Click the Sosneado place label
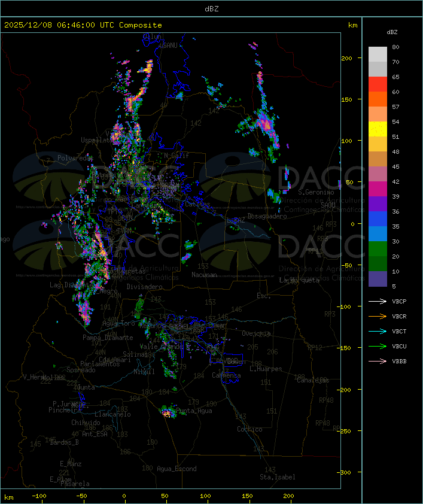Viewport: 423px width, 504px height. (81, 370)
